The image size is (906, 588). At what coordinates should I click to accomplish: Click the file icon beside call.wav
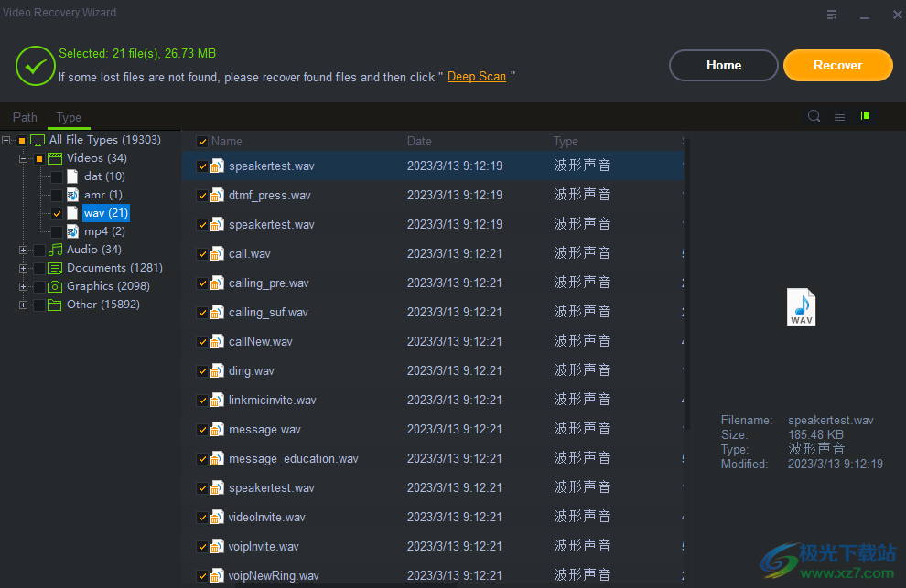pyautogui.click(x=218, y=253)
